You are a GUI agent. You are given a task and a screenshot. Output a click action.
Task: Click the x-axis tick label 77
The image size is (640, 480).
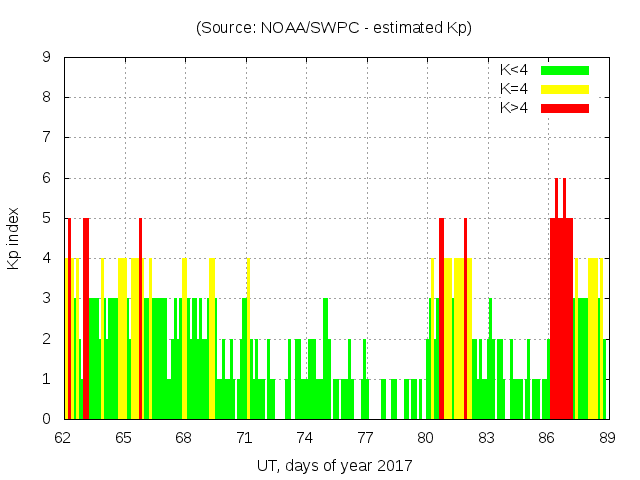366,437
